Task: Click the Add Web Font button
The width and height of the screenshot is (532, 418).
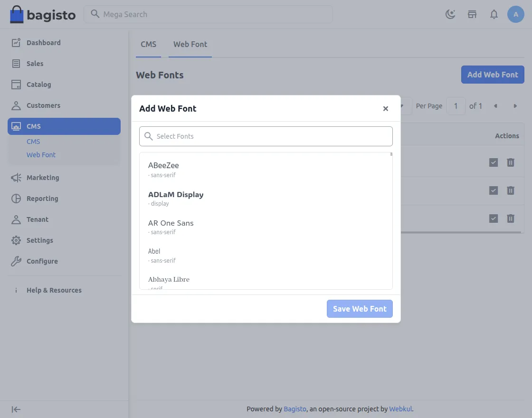Action: (x=493, y=75)
